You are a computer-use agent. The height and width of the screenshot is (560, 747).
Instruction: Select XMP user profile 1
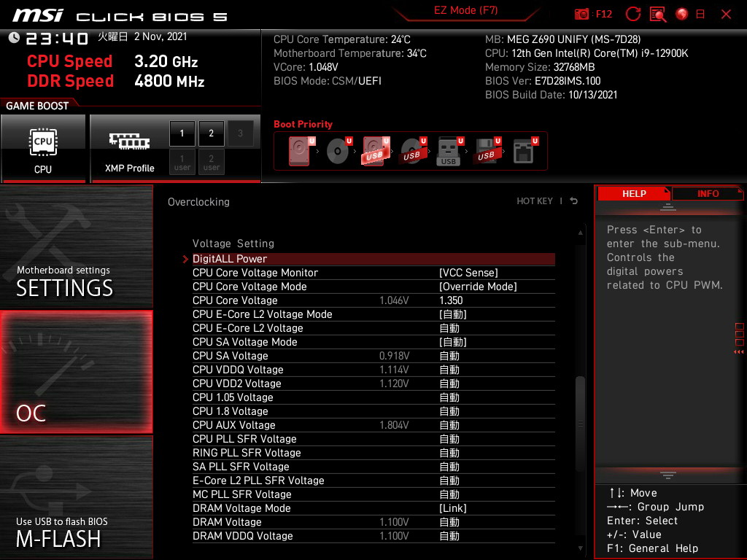pyautogui.click(x=182, y=162)
